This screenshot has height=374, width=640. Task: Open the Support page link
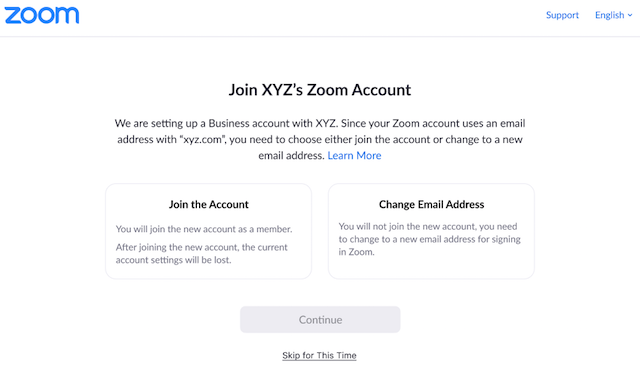tap(562, 15)
